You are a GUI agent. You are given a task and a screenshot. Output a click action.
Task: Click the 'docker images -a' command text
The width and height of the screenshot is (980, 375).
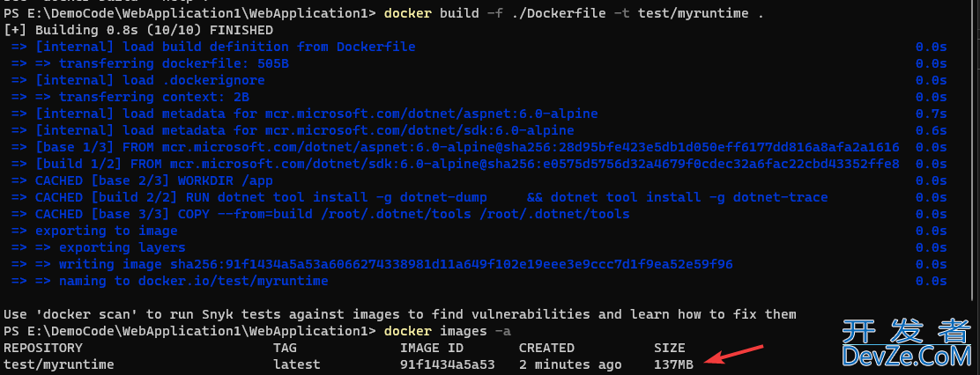[x=448, y=331]
